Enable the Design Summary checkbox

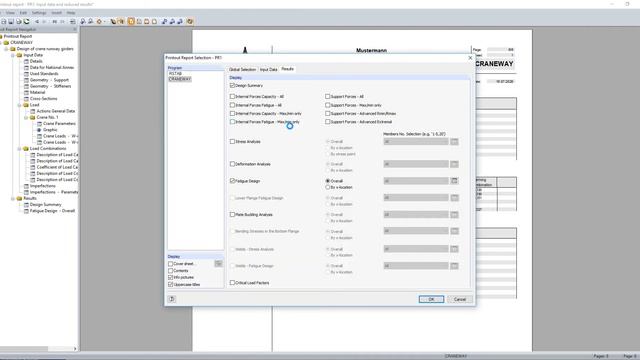click(x=232, y=86)
